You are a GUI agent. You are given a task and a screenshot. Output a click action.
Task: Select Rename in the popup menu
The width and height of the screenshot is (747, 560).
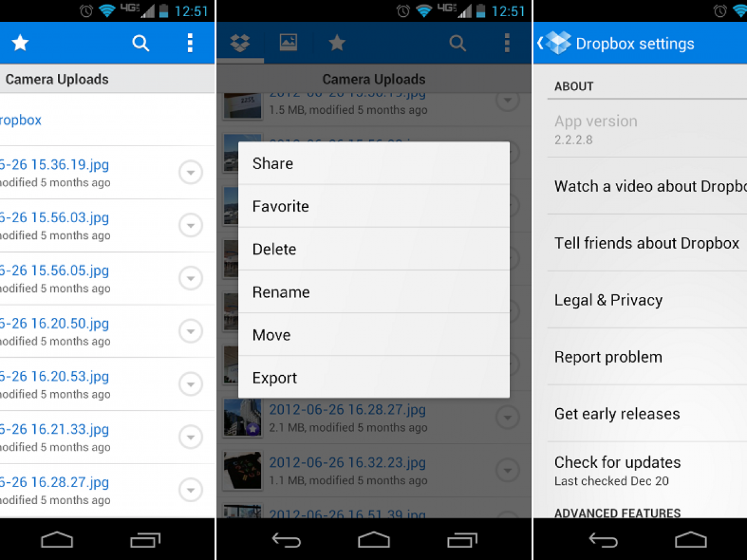pos(374,292)
